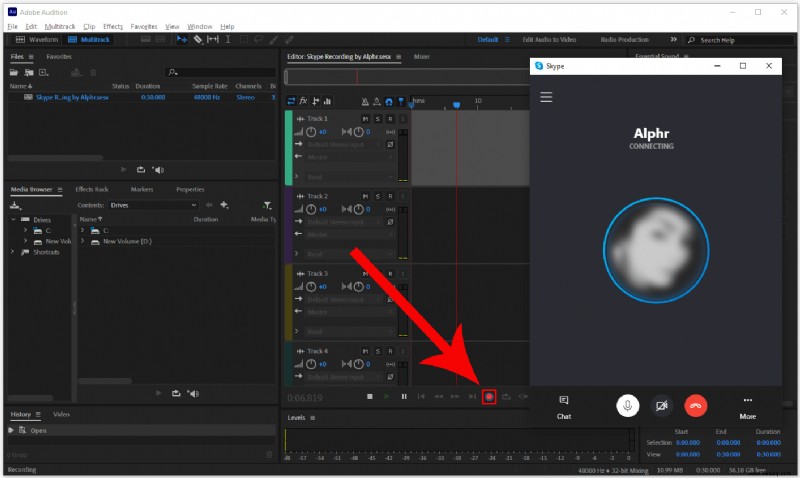This screenshot has width=800, height=478.
Task: Arm Track 4 for recording with R
Action: 390,351
